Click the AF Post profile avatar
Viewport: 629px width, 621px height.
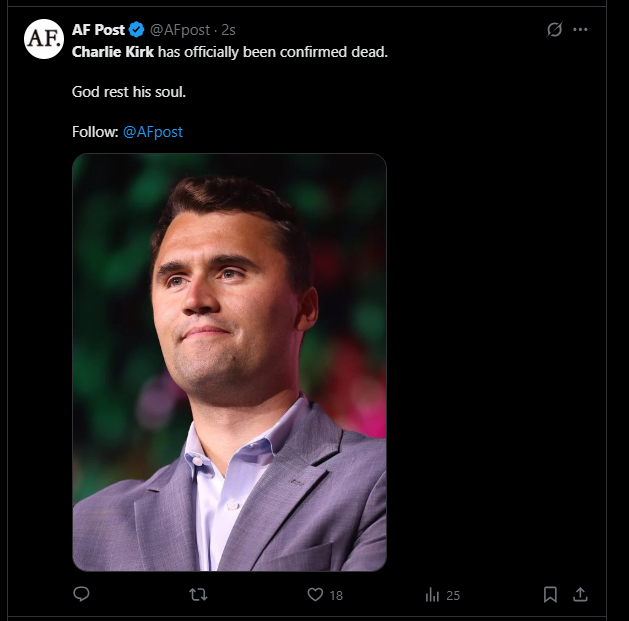pos(44,39)
